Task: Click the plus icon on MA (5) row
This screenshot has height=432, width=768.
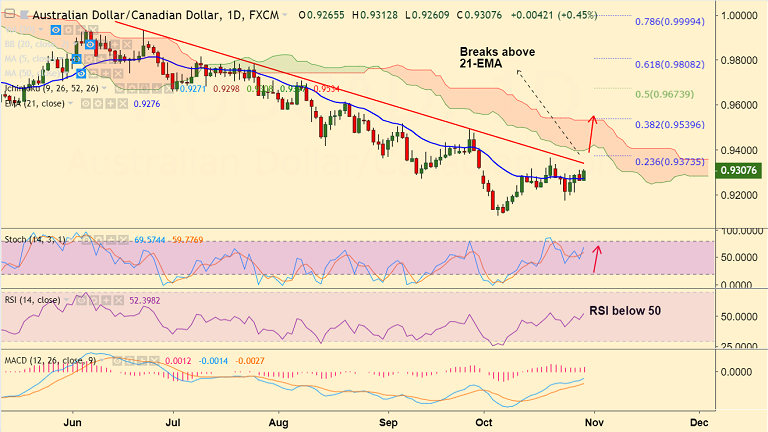Action: pos(101,59)
